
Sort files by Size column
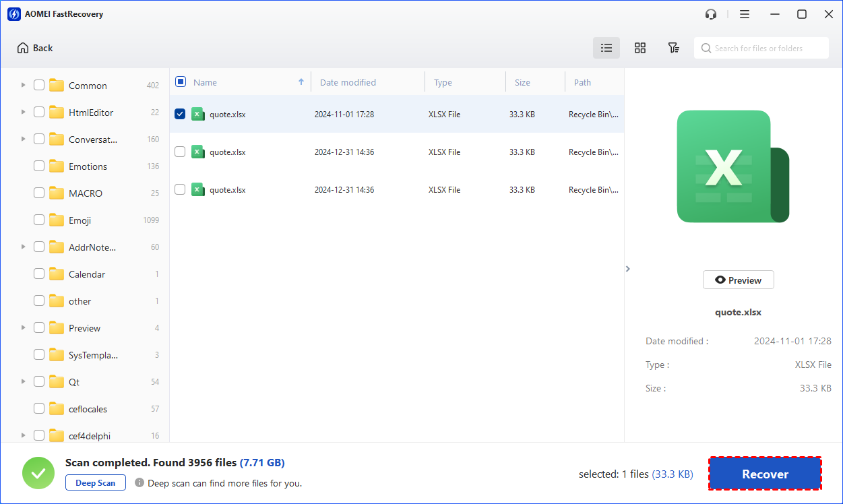coord(522,82)
